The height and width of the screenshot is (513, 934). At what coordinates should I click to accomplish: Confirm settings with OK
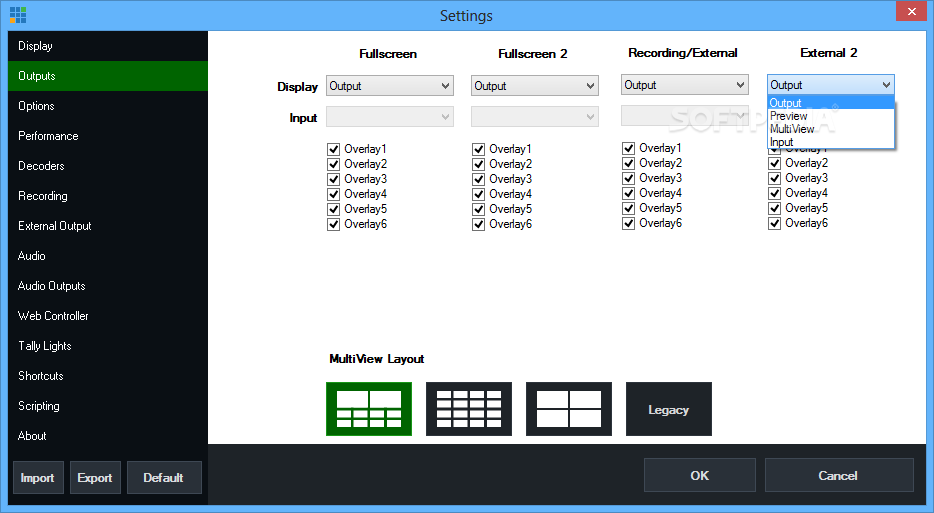(700, 475)
